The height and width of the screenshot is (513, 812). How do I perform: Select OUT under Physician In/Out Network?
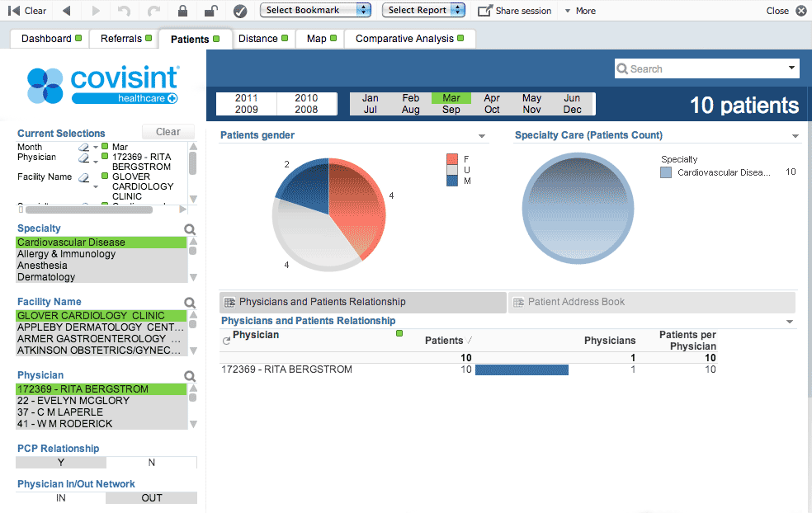point(151,498)
